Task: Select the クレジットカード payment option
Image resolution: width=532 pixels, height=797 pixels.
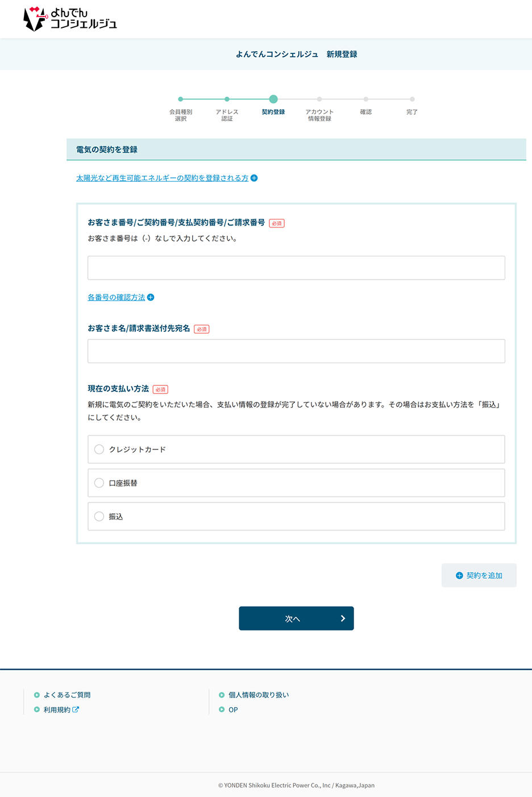Action: tap(99, 449)
